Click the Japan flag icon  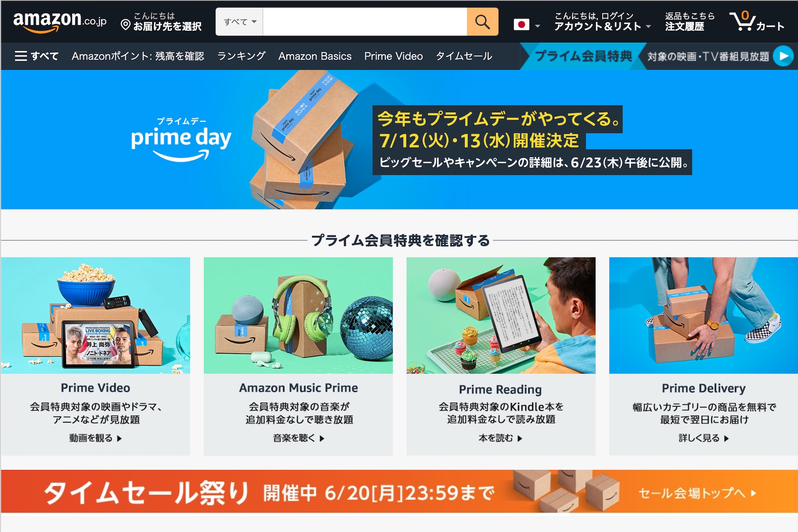(521, 25)
